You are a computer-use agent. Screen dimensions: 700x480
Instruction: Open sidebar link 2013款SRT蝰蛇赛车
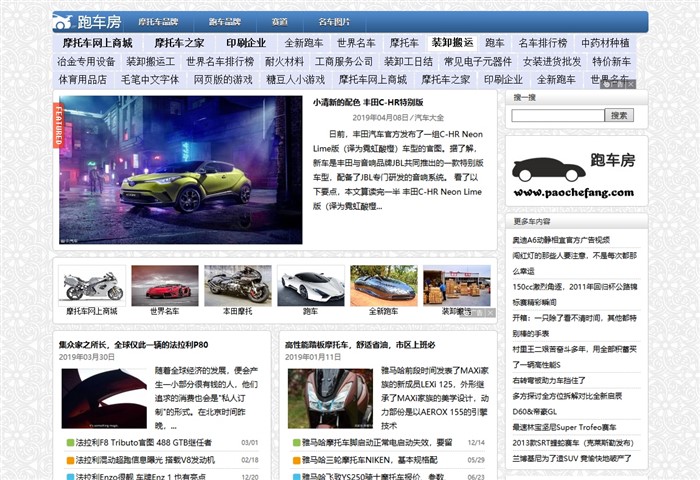(573, 443)
